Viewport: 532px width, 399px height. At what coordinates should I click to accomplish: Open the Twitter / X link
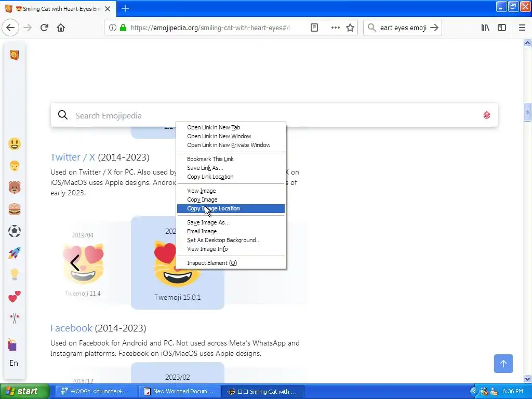tap(73, 157)
